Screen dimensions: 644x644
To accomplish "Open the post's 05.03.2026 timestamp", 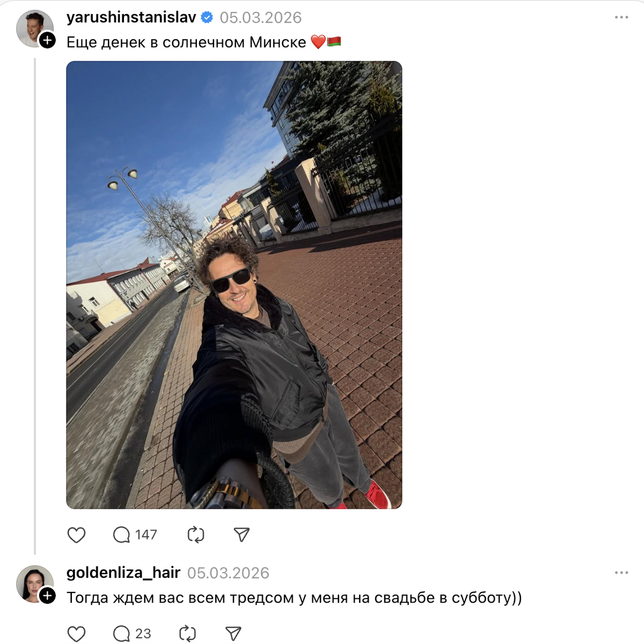I will (x=261, y=18).
